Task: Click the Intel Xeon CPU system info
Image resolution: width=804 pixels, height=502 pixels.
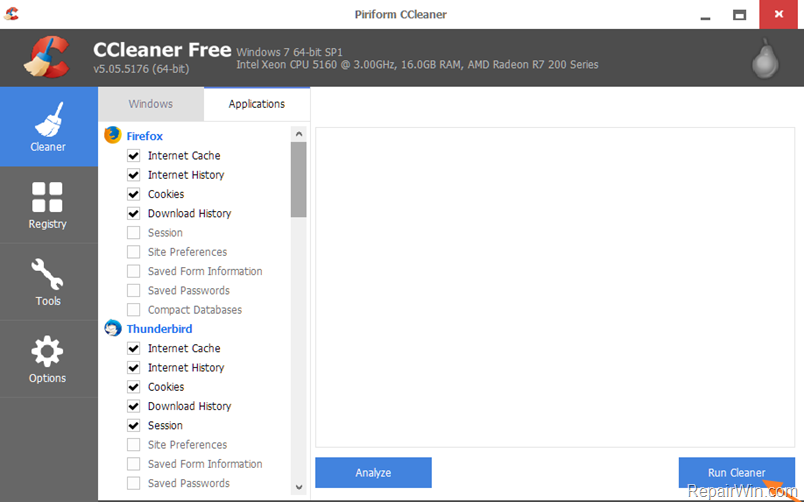Action: tap(417, 65)
